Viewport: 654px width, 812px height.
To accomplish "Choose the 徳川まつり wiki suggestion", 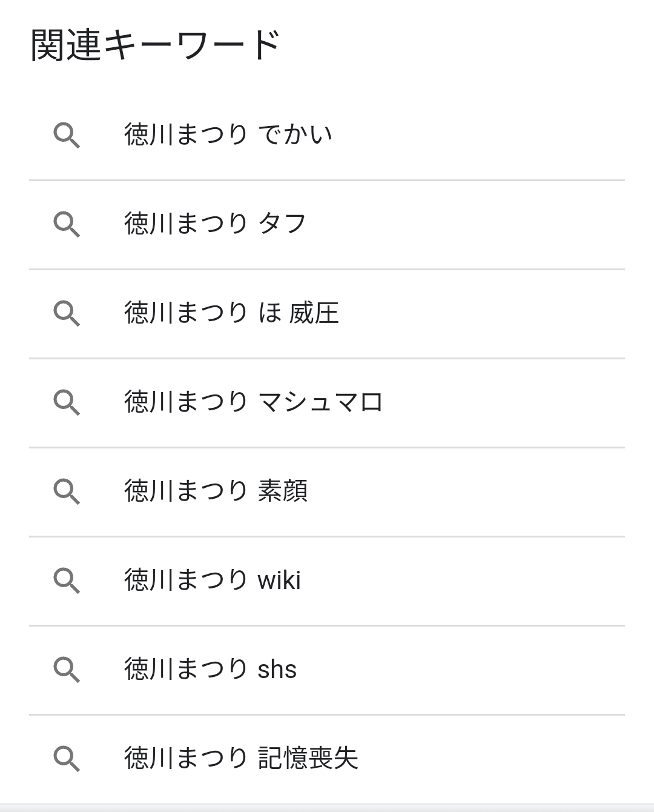I will point(213,580).
